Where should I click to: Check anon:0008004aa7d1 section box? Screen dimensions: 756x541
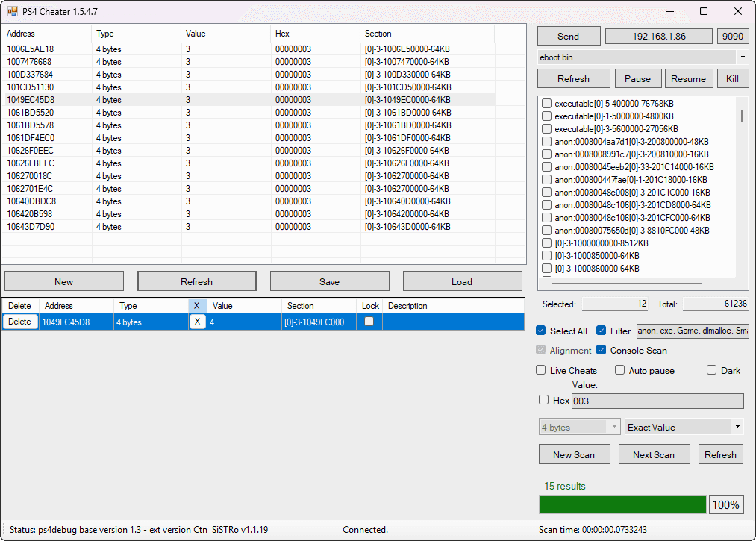[546, 141]
